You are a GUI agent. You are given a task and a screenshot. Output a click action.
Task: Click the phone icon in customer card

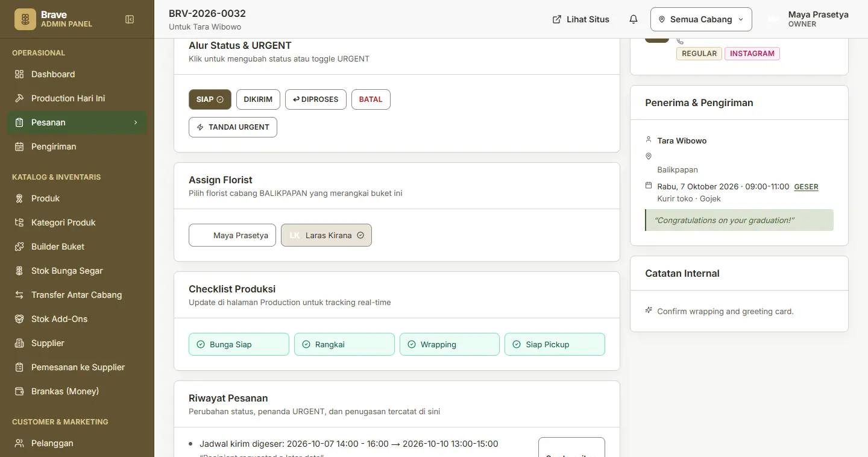680,41
